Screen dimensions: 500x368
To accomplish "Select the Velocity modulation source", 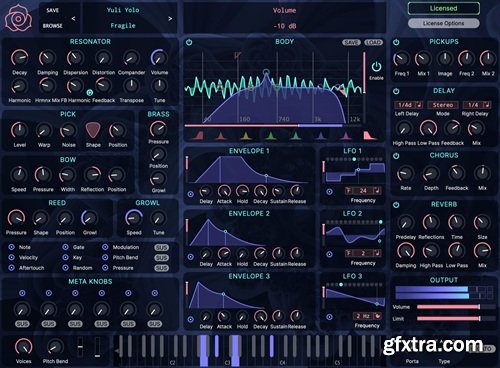I will [x=11, y=257].
